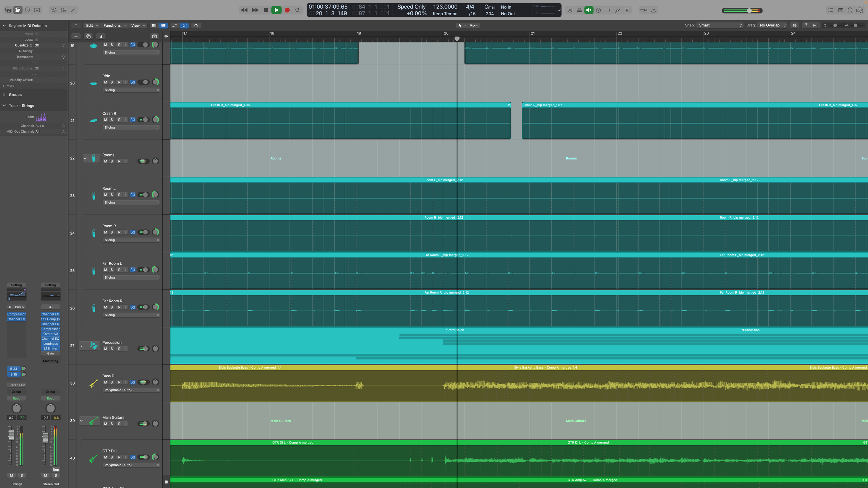
Task: Adjust the master volume slider at top right
Action: point(749,10)
